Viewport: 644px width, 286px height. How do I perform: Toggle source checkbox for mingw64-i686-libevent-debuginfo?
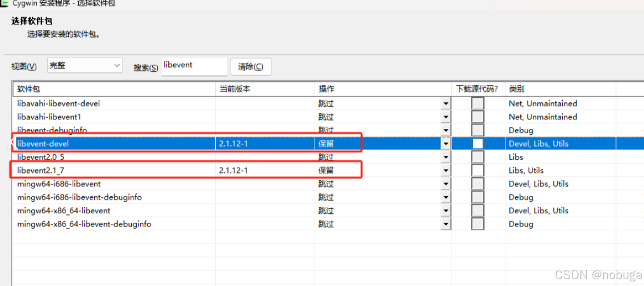tap(478, 197)
